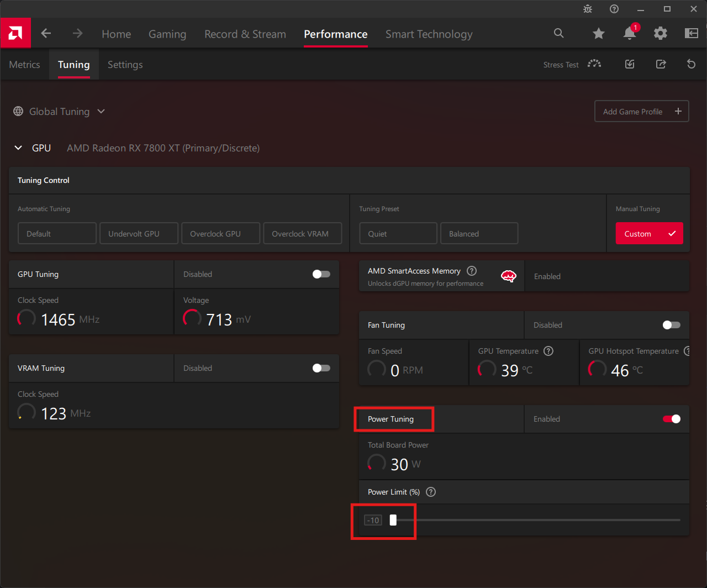Click the Custom manual tuning button
The image size is (707, 588).
coord(650,233)
